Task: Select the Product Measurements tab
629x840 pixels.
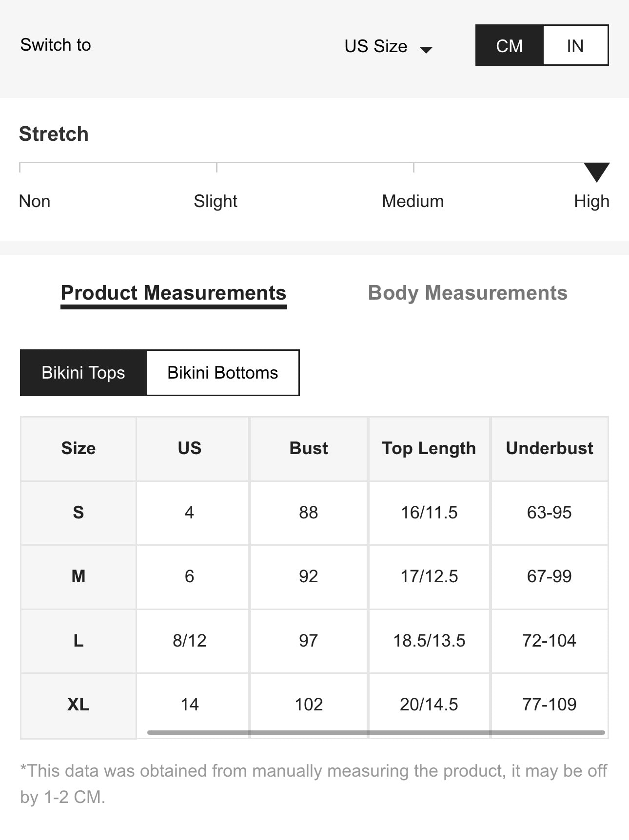Action: [174, 293]
